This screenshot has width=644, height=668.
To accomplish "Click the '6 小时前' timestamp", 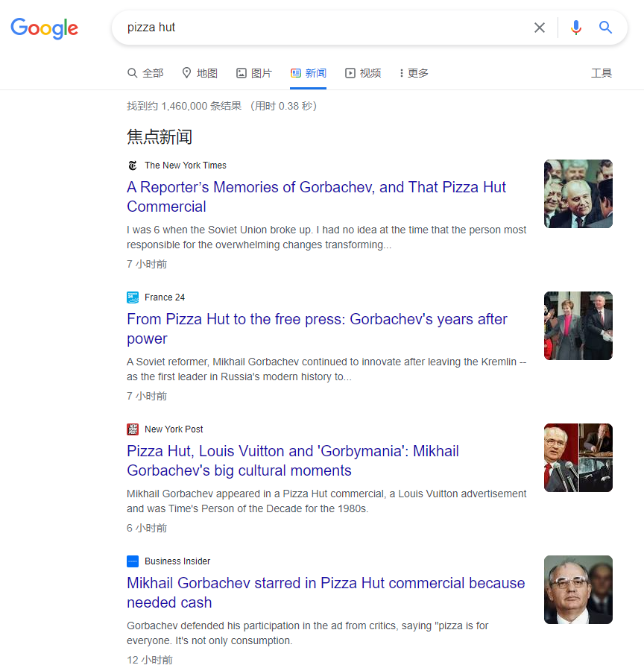I will [x=147, y=529].
